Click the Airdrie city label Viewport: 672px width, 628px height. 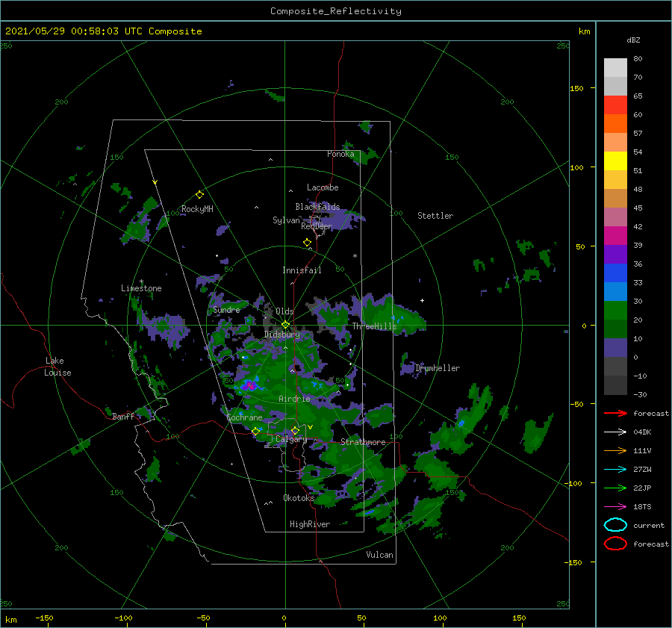point(294,399)
